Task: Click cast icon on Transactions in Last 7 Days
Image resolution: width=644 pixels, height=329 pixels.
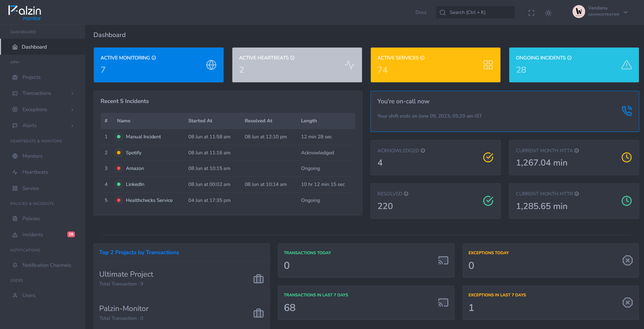Action: (x=443, y=302)
